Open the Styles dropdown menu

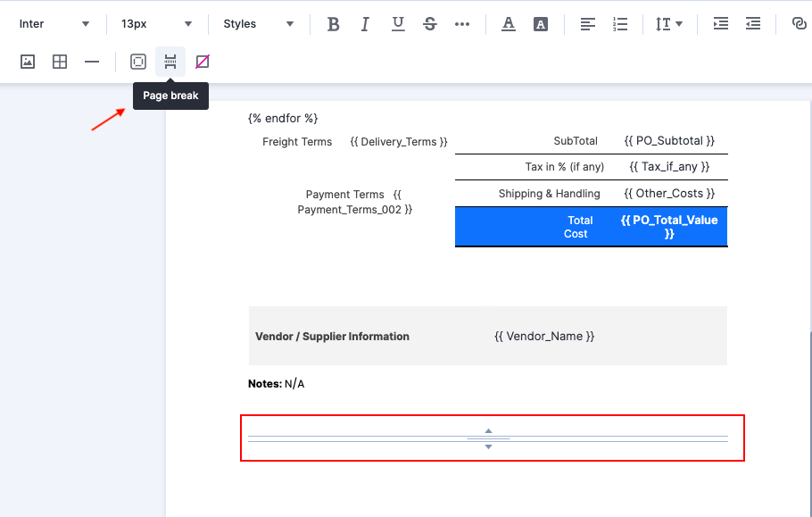pyautogui.click(x=258, y=24)
